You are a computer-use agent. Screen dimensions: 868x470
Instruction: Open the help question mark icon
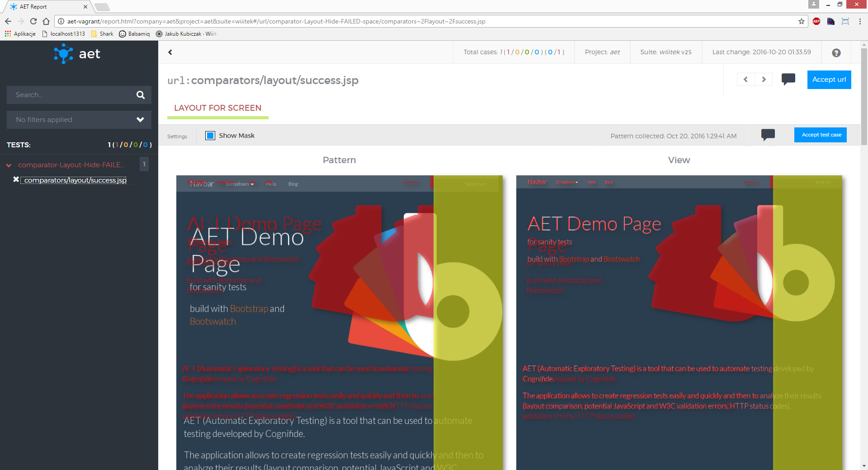click(836, 53)
